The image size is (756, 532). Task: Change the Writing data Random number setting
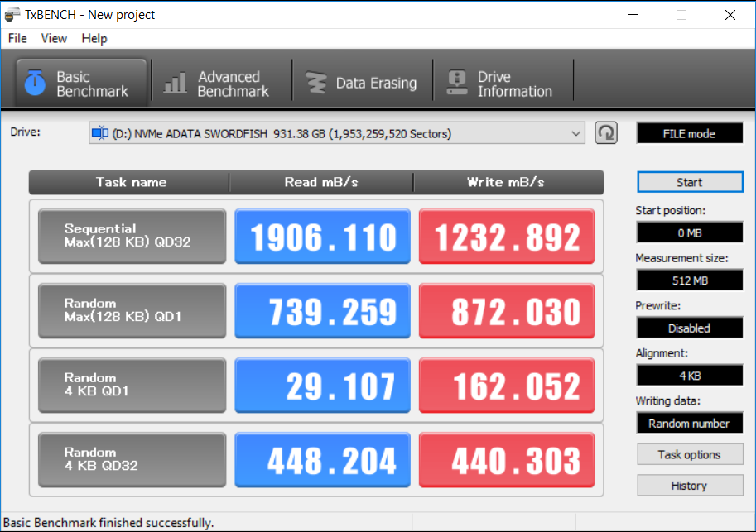[x=689, y=423]
